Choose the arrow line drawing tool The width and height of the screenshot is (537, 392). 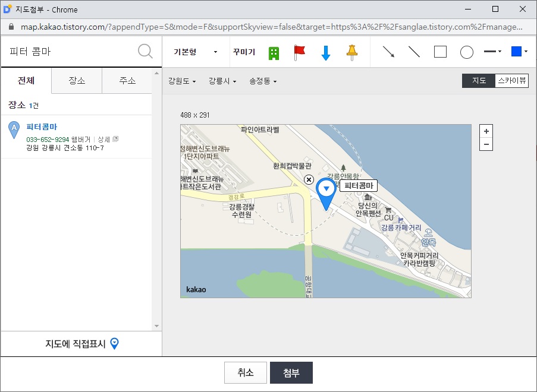[x=388, y=52]
